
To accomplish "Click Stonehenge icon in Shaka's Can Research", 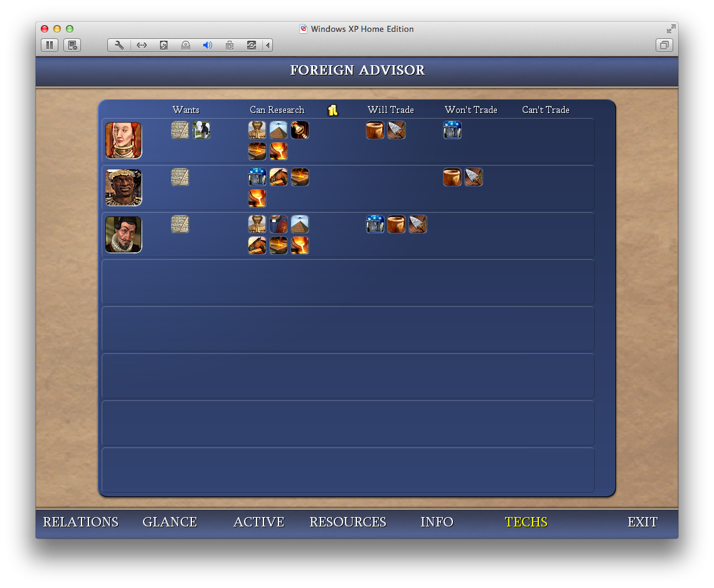I will (x=257, y=177).
